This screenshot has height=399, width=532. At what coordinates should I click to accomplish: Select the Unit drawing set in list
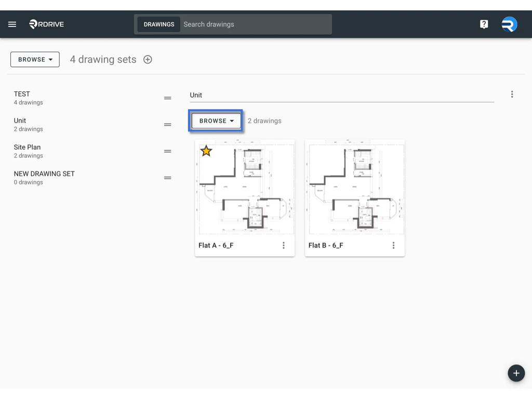91,125
